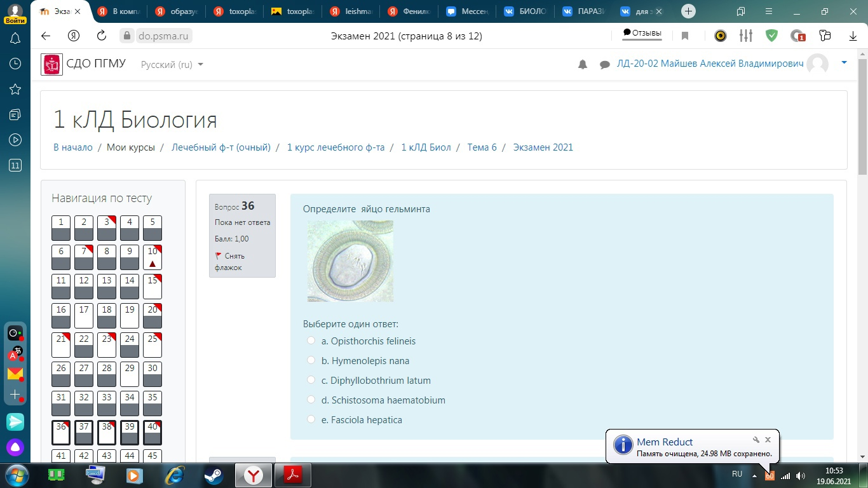Click the volume speaker tray icon
The width and height of the screenshot is (868, 488).
[x=801, y=475]
